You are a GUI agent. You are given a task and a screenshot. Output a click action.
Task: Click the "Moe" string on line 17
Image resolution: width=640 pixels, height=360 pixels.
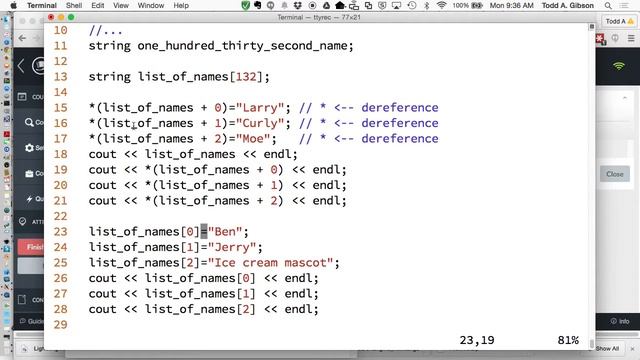point(253,139)
